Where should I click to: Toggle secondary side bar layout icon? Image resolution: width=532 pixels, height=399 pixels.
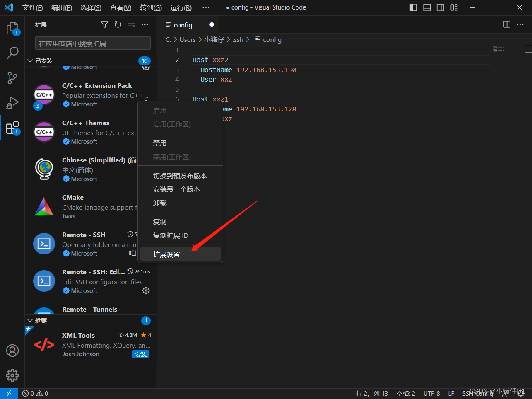(441, 7)
